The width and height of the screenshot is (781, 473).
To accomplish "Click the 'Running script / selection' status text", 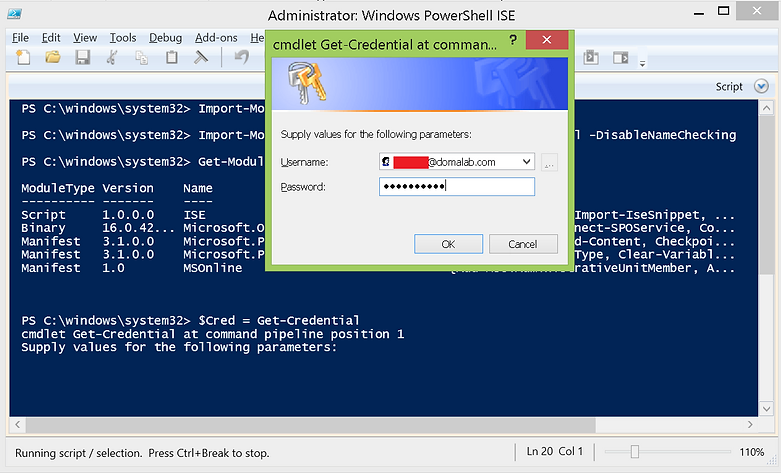I will click(x=78, y=453).
